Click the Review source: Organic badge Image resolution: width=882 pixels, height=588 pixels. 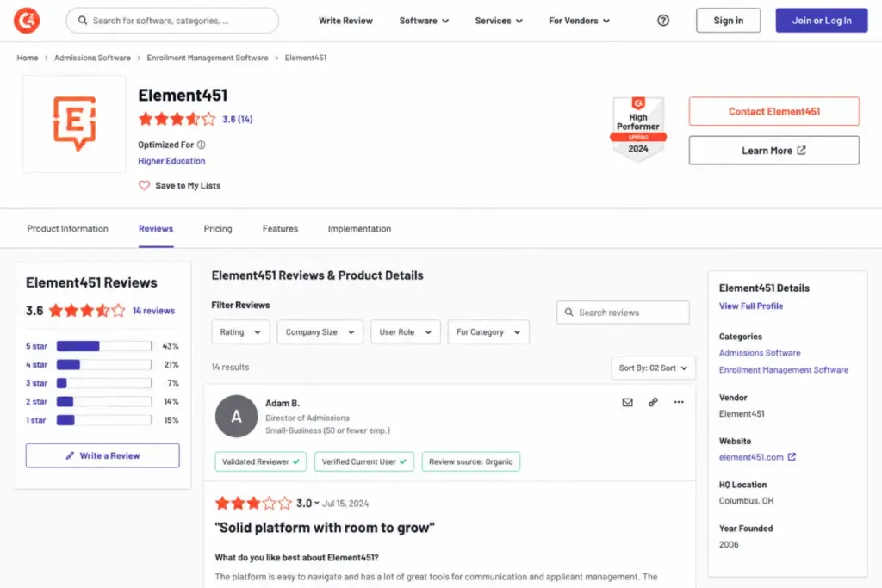pyautogui.click(x=471, y=461)
